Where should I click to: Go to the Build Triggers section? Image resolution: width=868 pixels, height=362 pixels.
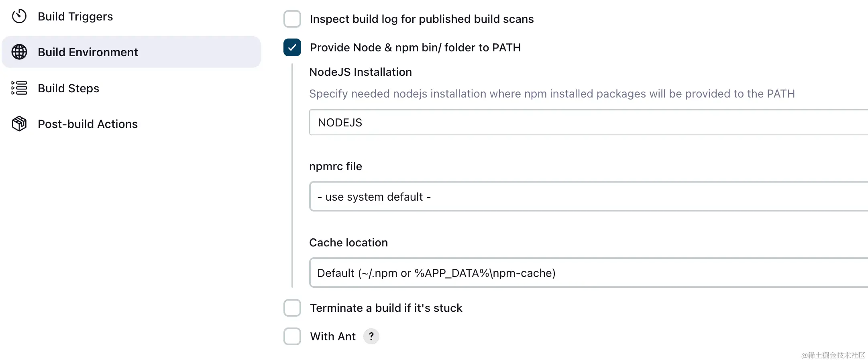tap(75, 16)
